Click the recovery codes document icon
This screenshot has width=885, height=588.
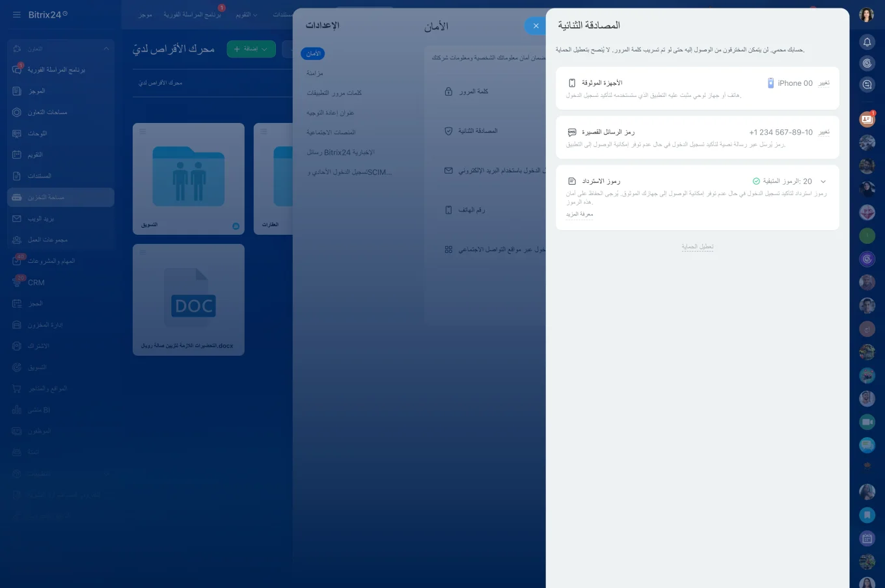tap(572, 181)
